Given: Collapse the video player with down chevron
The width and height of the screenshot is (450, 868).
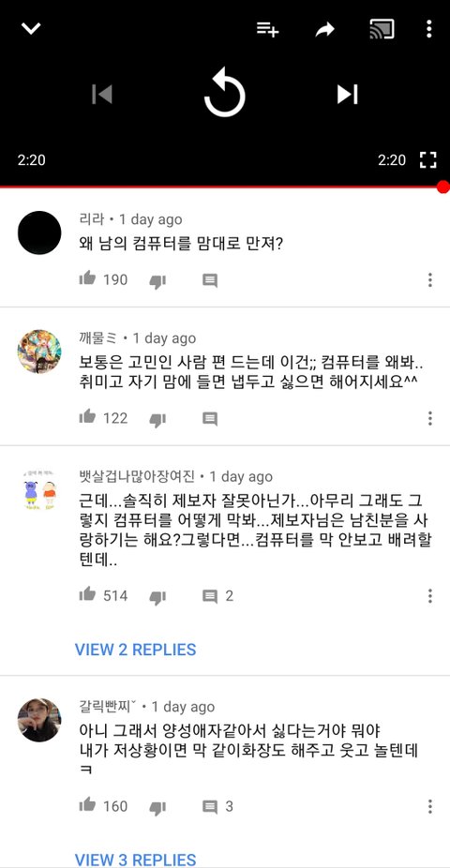Looking at the screenshot, I should 31,28.
